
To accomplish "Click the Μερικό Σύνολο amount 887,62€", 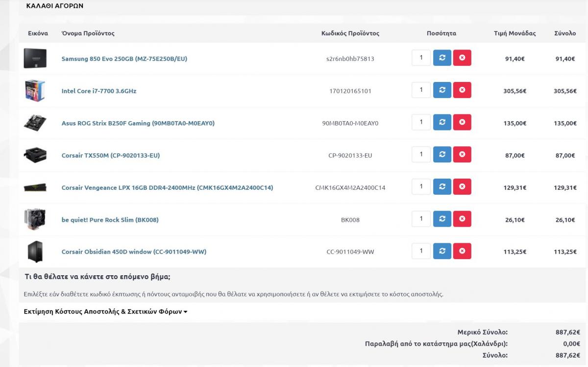I will (568, 332).
